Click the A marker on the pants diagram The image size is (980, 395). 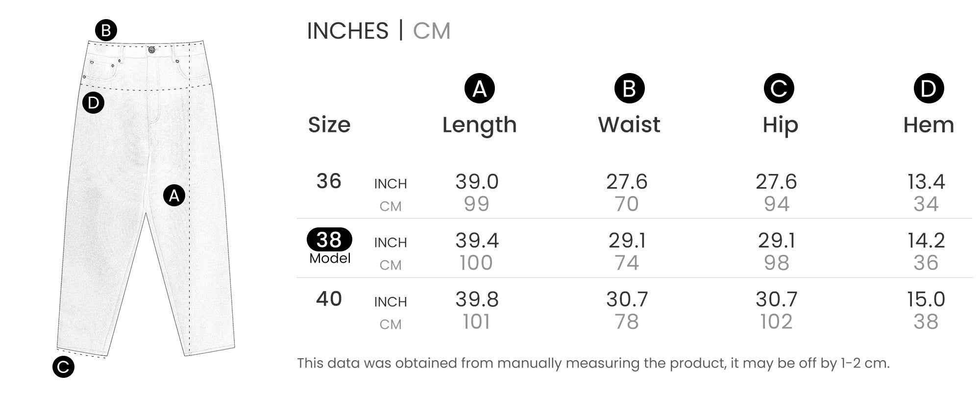point(174,196)
